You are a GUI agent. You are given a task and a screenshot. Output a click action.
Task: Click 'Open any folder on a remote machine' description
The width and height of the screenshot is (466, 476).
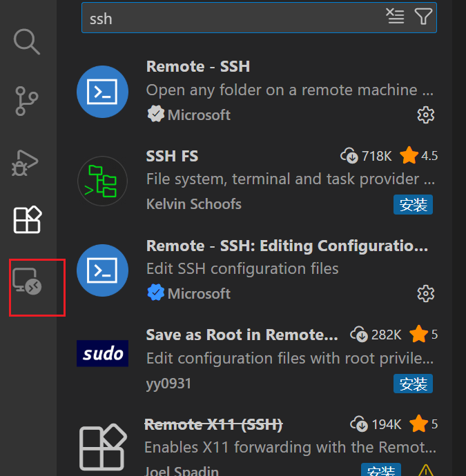[x=290, y=90]
